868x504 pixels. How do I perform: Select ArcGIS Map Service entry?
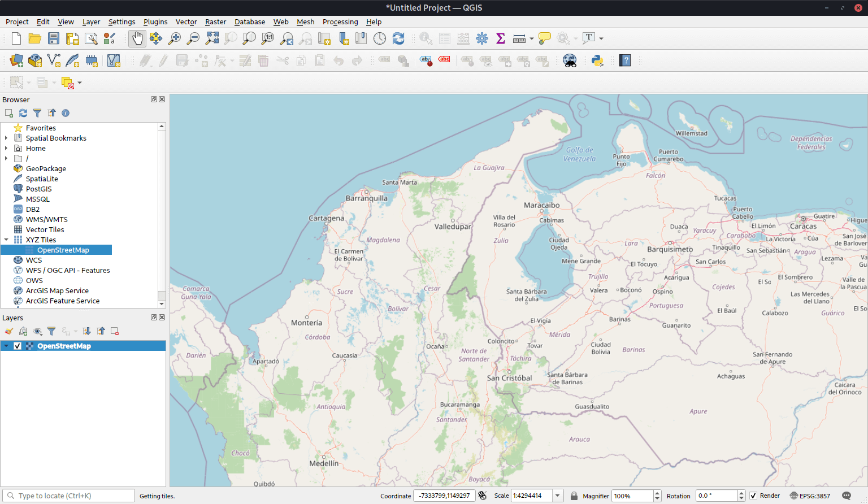point(57,290)
